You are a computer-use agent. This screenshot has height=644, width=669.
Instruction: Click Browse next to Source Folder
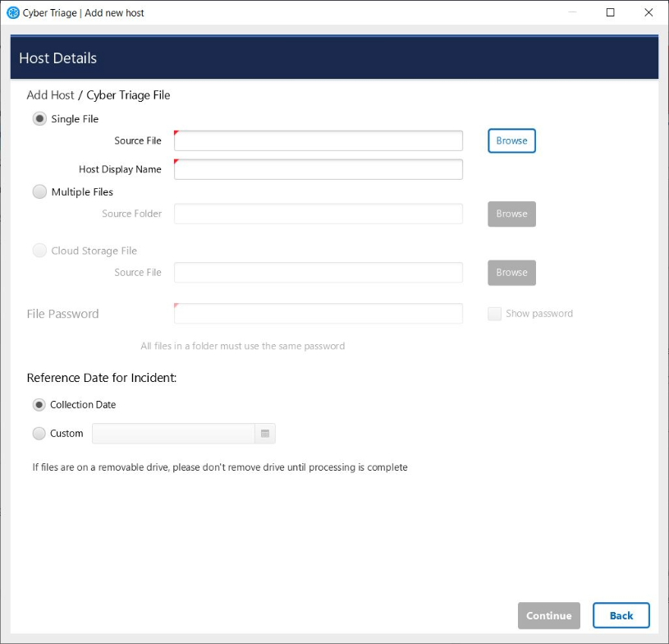tap(511, 214)
